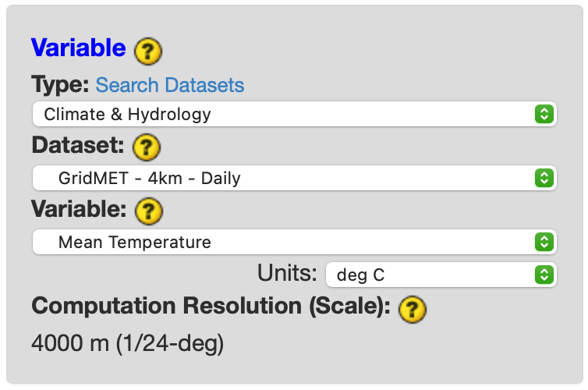Viewport: 588px width, 390px height.
Task: Click the Type: label
Action: pyautogui.click(x=60, y=84)
